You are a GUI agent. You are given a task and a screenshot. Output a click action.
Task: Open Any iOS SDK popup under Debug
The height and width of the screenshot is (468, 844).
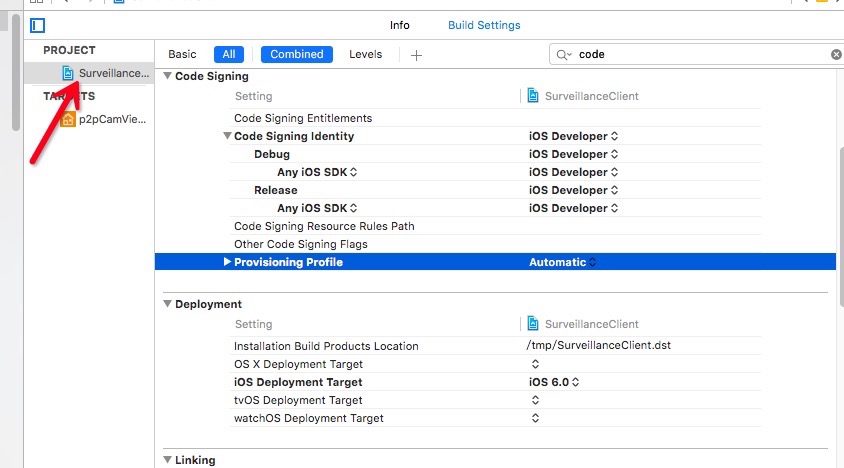point(317,172)
